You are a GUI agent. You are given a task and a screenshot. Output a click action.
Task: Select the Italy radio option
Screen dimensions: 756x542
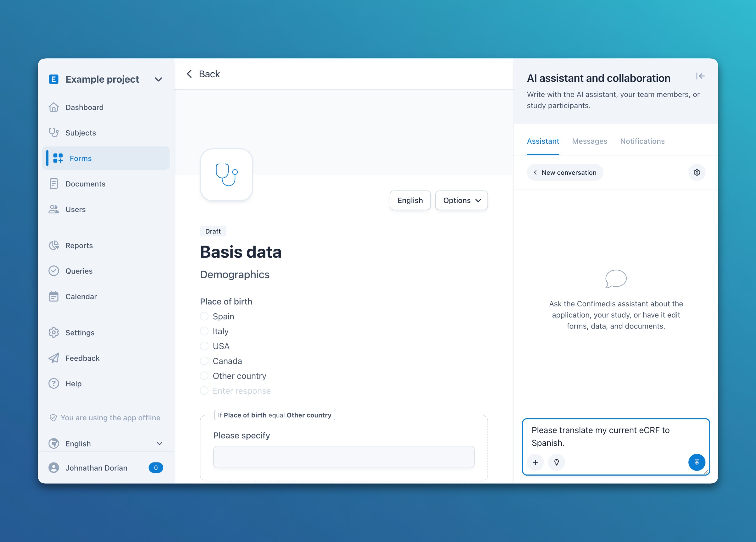[x=204, y=331]
